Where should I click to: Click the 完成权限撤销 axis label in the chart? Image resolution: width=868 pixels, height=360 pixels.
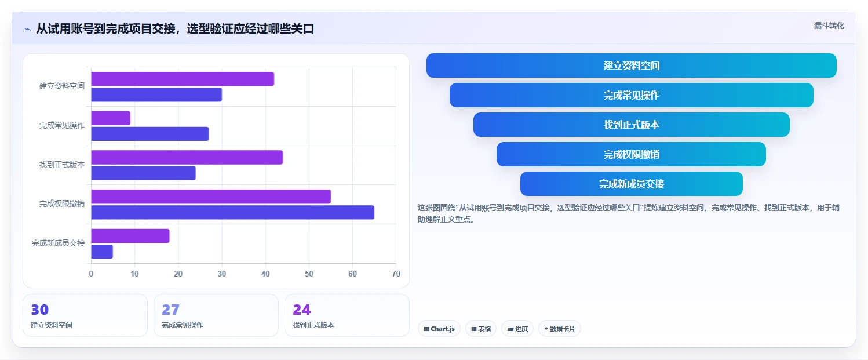coord(62,204)
